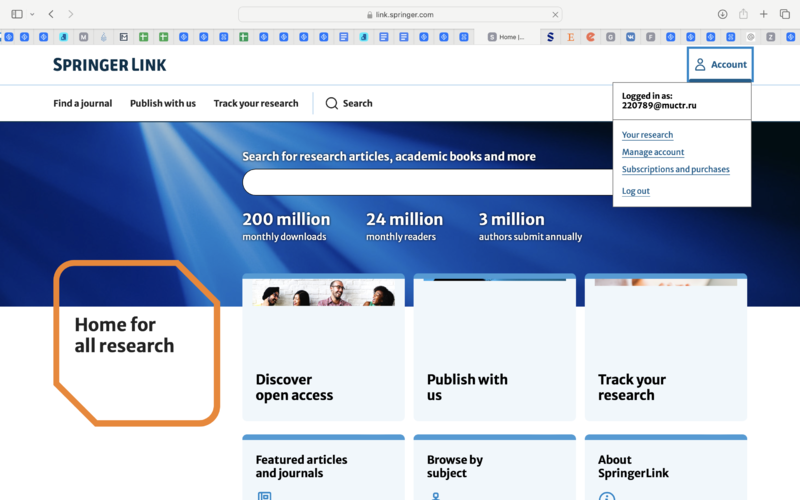Open Track your research in navigation
The image size is (800, 500).
[256, 103]
